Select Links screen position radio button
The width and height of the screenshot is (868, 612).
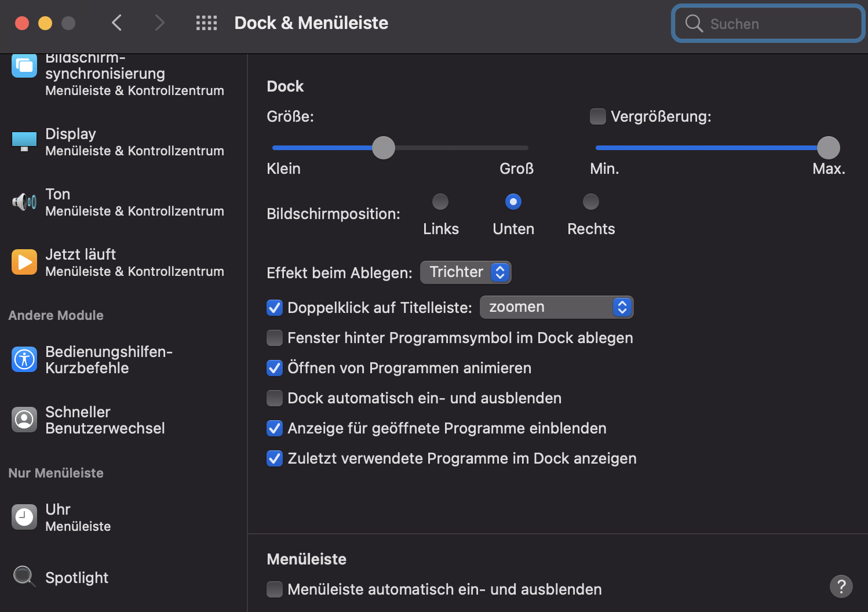(x=440, y=202)
